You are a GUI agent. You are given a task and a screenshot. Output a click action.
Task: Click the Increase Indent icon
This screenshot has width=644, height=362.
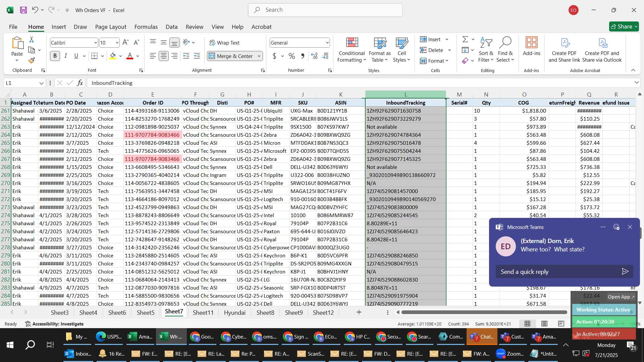(197, 56)
